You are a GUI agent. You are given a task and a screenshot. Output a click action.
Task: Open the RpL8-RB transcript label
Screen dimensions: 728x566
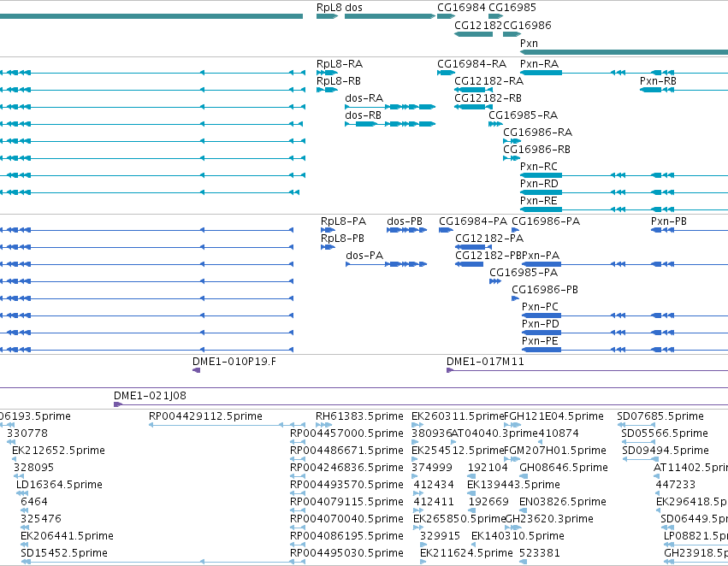point(339,81)
